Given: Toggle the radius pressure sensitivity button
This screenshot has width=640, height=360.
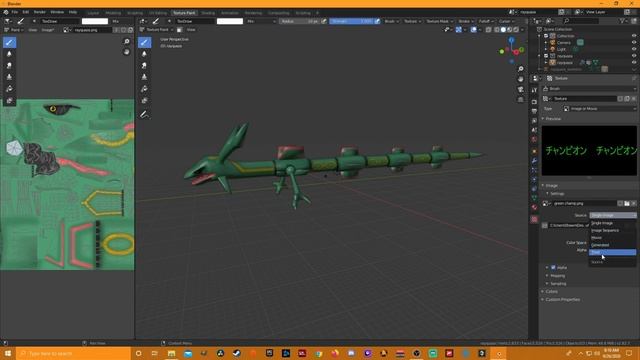Looking at the screenshot, I should click(324, 21).
